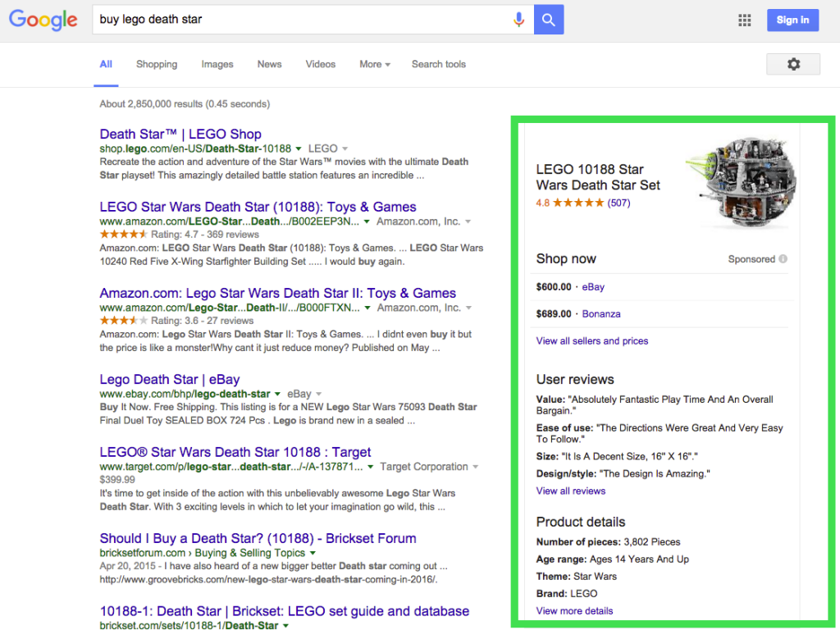The image size is (840, 630).
Task: Open the Bonanza seller at $689.00
Action: (601, 314)
